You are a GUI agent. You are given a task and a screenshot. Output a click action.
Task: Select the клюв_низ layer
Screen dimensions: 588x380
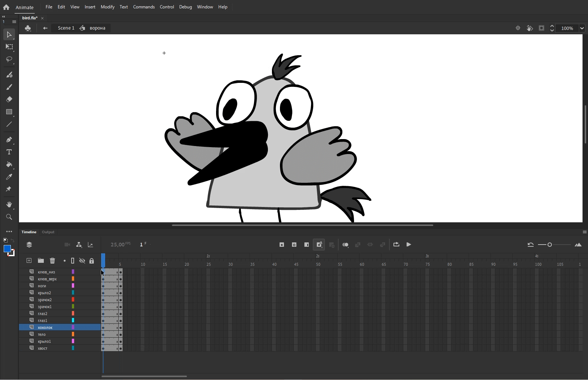(x=60, y=272)
